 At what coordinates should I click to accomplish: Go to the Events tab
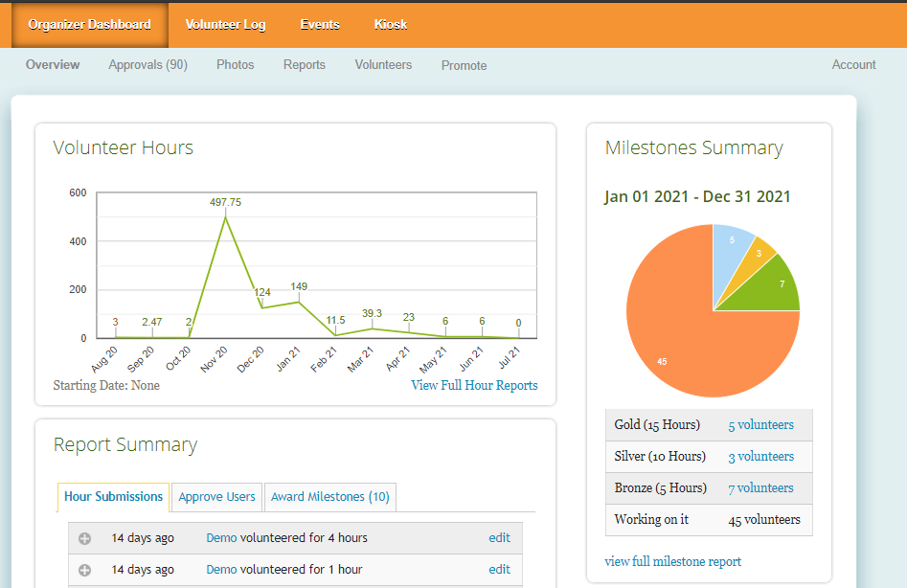point(320,25)
